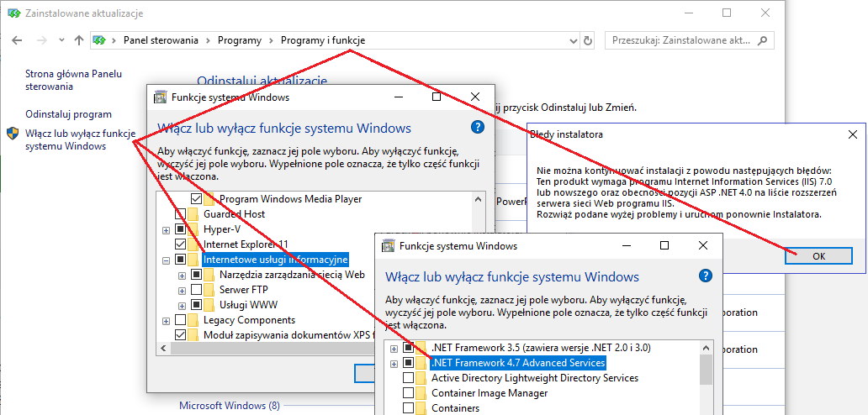Click the search magnifier icon
This screenshot has width=868, height=415.
tap(763, 40)
